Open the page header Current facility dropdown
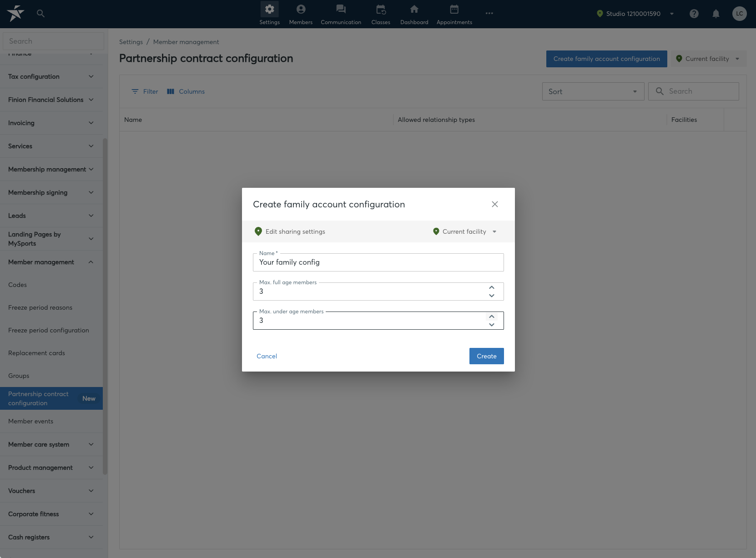756x558 pixels. [x=709, y=59]
